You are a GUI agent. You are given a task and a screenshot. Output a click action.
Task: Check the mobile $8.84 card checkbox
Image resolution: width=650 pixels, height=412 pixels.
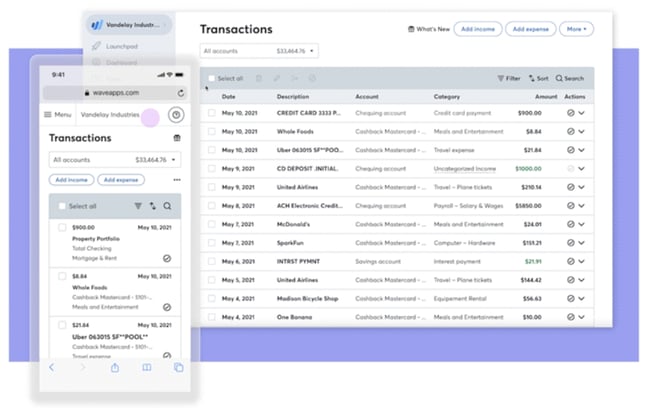(62, 276)
